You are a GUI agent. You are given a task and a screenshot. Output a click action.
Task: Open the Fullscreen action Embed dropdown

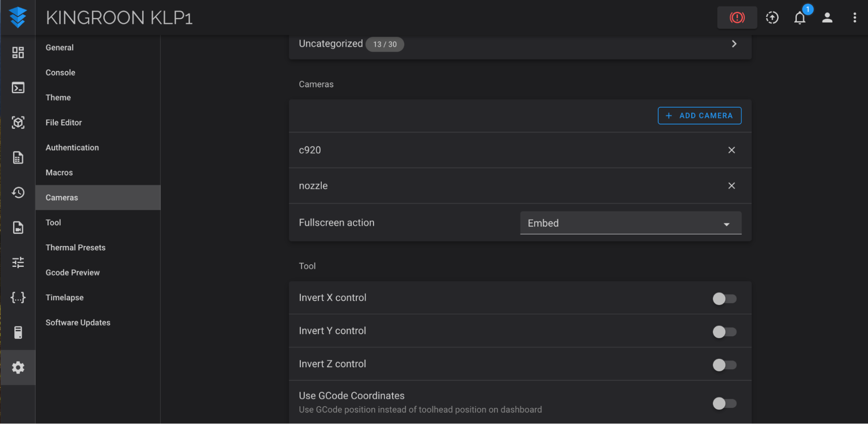[630, 223]
